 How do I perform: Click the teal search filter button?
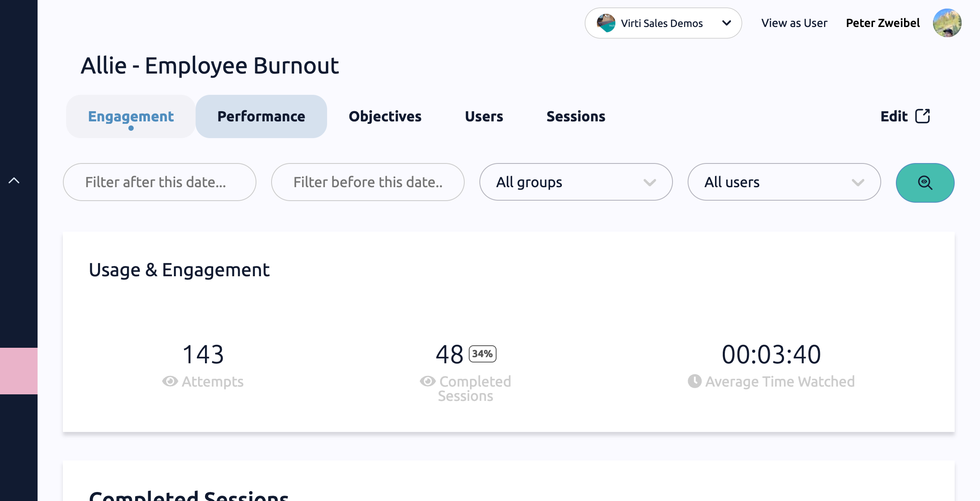(x=925, y=183)
